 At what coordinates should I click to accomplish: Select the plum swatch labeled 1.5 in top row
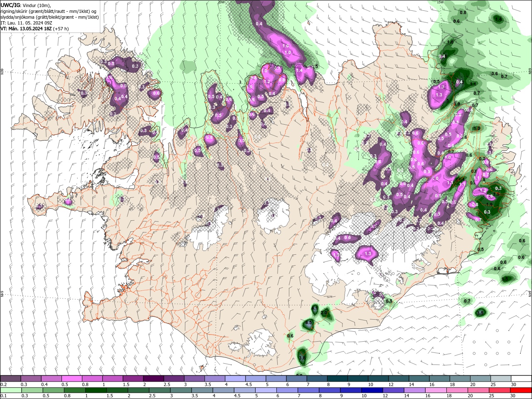pos(133,379)
